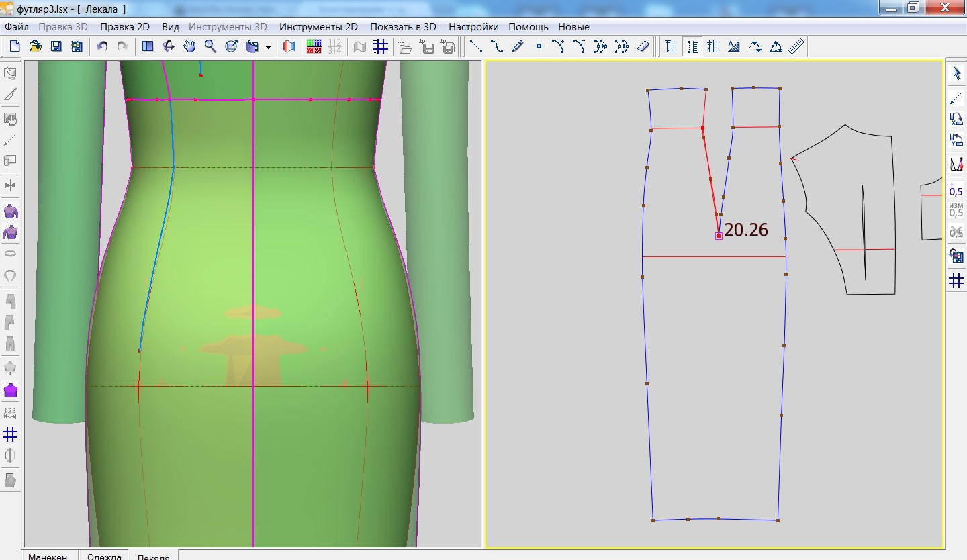Click the dart tip point labeled 20.26
This screenshot has height=560, width=967.
pyautogui.click(x=719, y=236)
